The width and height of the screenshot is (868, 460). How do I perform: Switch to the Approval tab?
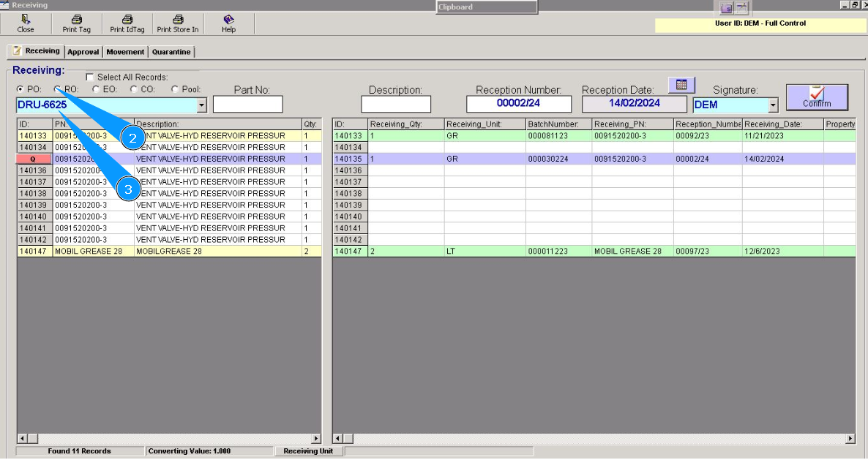83,52
